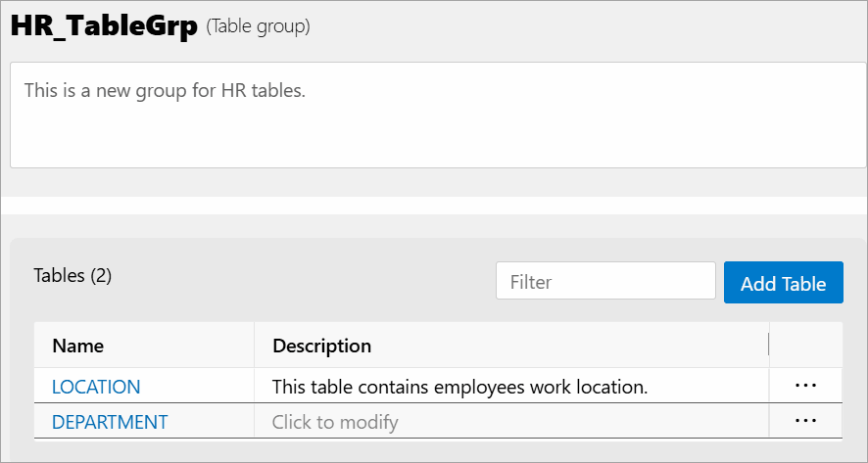The width and height of the screenshot is (868, 463).
Task: Open the LOCATION row more options menu
Action: (805, 386)
